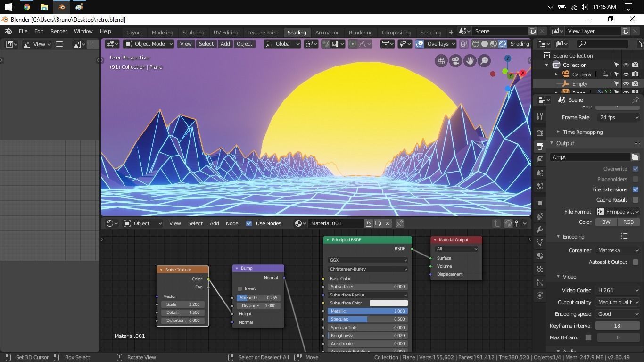Unlink Material.001 with X button
This screenshot has height=362, width=644.
pos(388,223)
